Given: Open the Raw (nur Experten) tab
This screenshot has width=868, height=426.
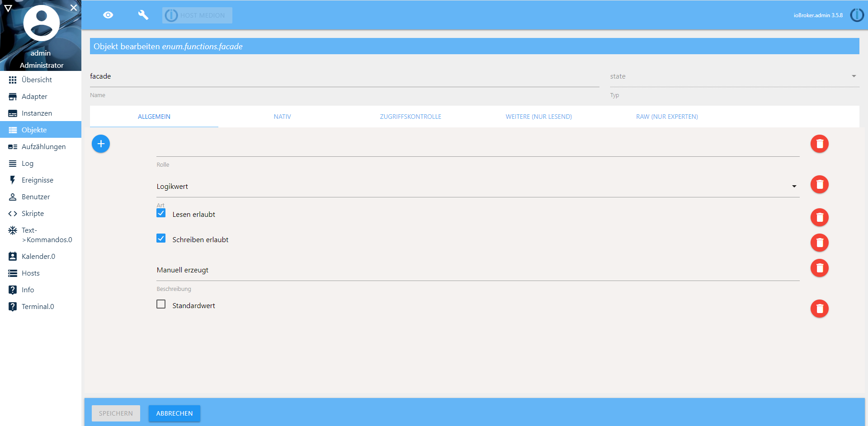Looking at the screenshot, I should 667,117.
